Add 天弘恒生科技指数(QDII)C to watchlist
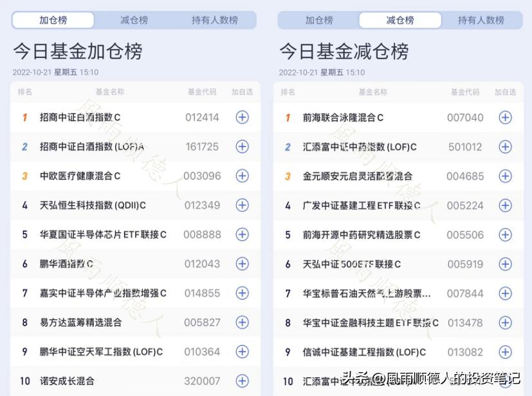Image resolution: width=532 pixels, height=396 pixels. point(243,205)
